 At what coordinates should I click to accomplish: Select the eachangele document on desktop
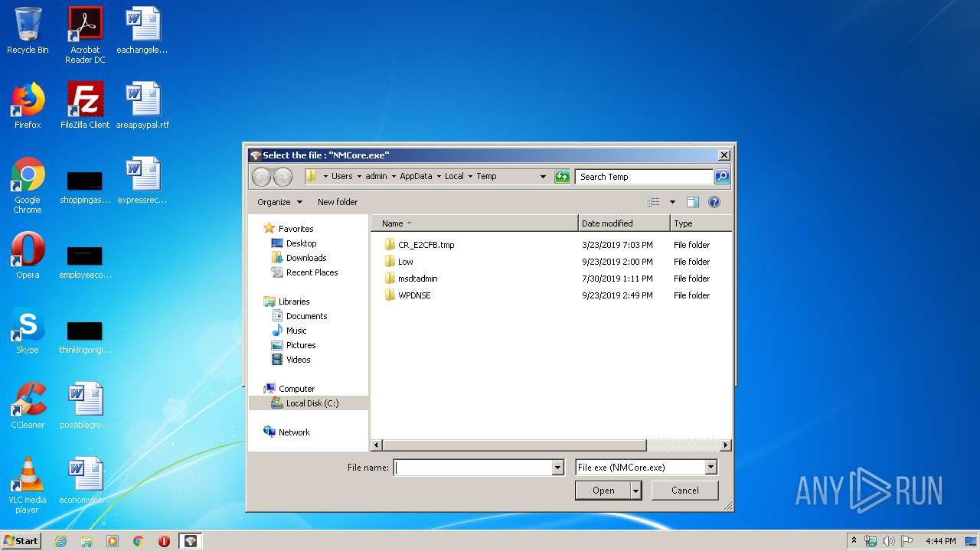(142, 31)
